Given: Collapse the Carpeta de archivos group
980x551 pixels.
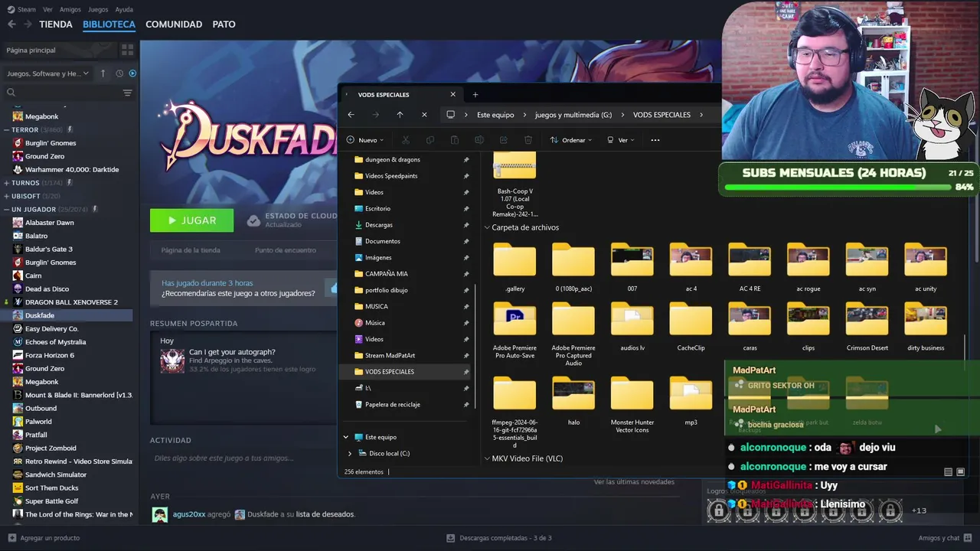Looking at the screenshot, I should tap(487, 228).
